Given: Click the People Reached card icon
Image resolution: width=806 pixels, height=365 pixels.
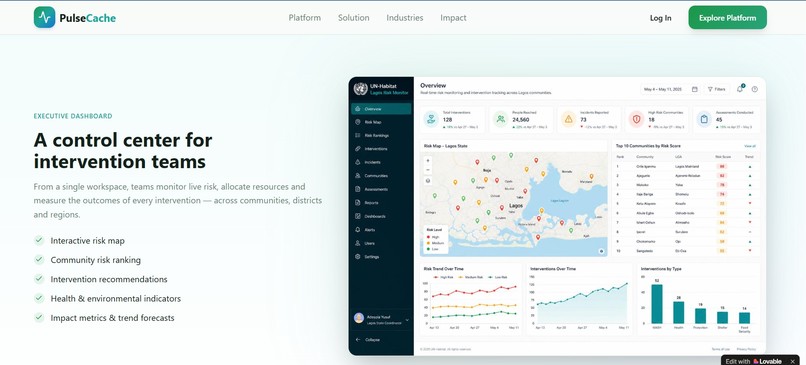Looking at the screenshot, I should tap(500, 120).
